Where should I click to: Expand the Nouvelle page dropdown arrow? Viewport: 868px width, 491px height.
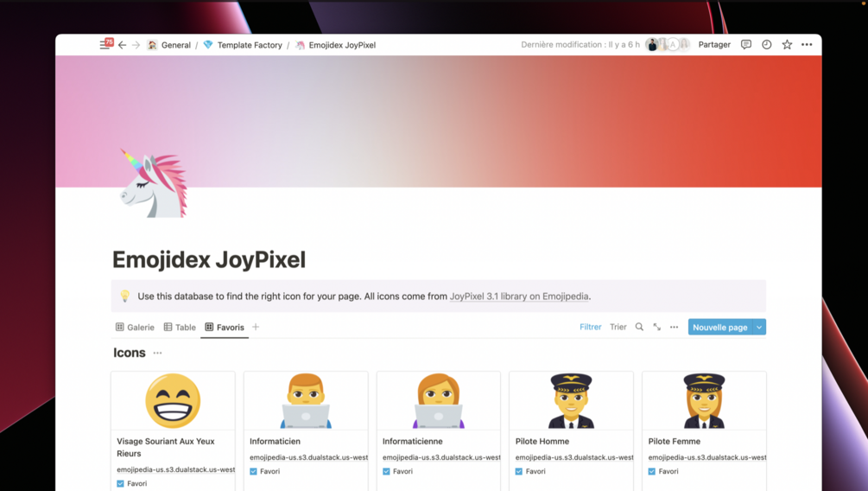[759, 327]
